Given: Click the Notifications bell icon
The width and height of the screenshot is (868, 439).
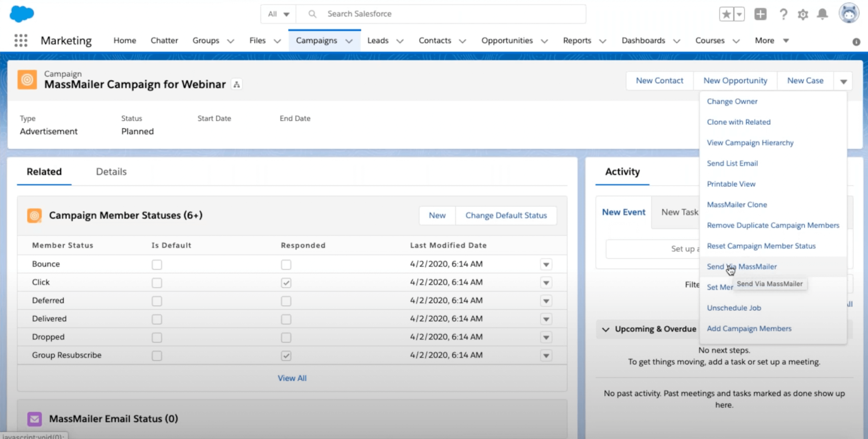Looking at the screenshot, I should [x=822, y=14].
